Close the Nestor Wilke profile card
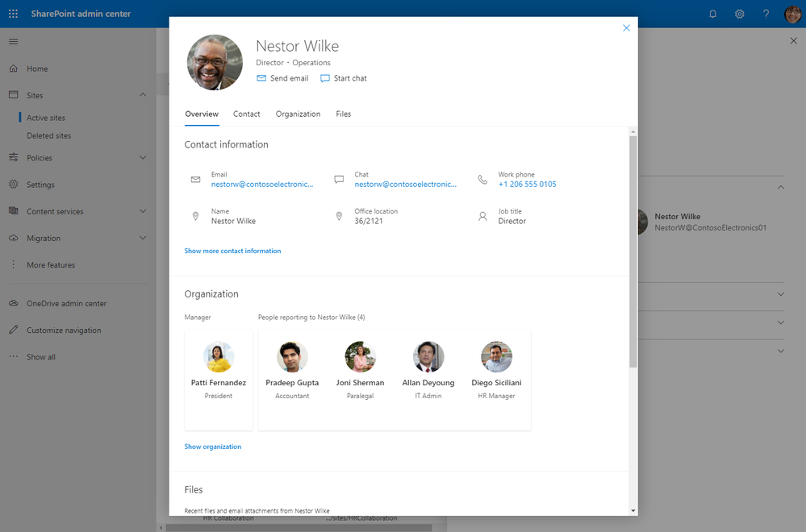 tap(626, 27)
